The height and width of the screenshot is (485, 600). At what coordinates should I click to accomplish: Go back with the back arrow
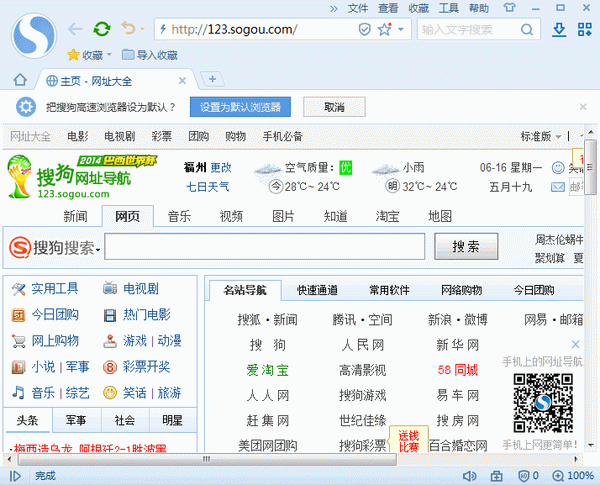(75, 29)
